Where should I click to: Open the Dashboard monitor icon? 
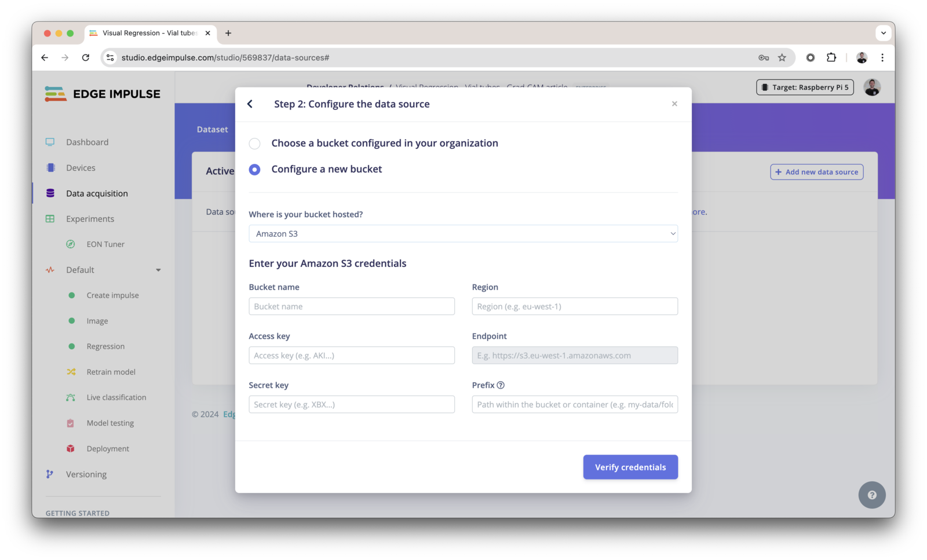coord(50,142)
